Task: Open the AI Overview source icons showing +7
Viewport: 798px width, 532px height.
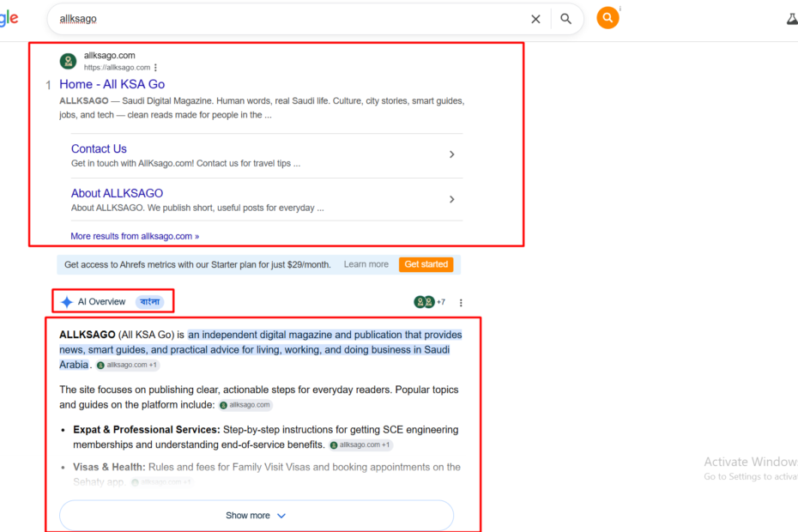Action: coord(429,302)
